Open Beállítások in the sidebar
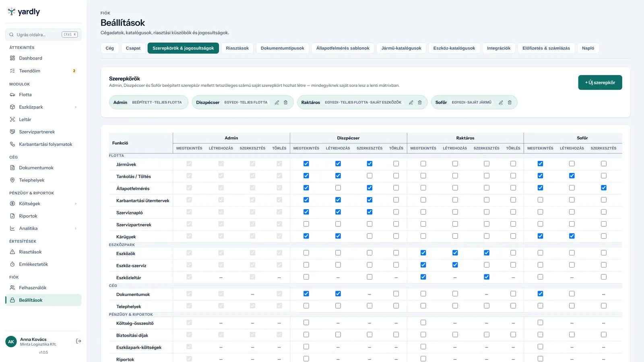Viewport: 644px width, 362px height. 43,300
